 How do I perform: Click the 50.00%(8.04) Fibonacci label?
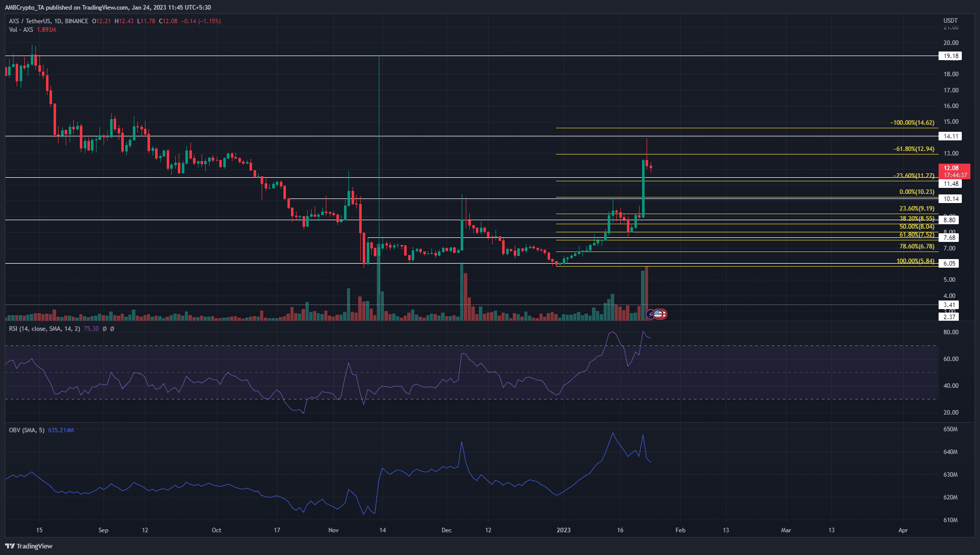point(917,227)
